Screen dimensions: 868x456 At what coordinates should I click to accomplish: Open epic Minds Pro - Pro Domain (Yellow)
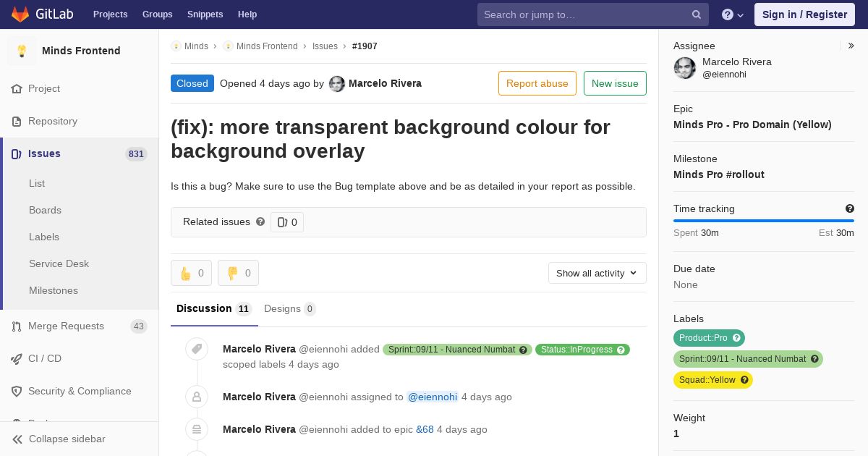[752, 124]
